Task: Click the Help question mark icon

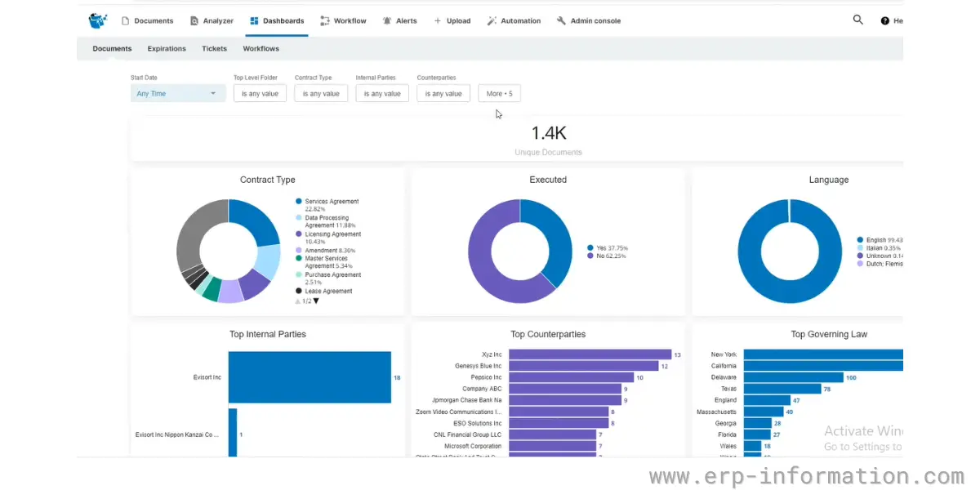Action: coord(884,21)
